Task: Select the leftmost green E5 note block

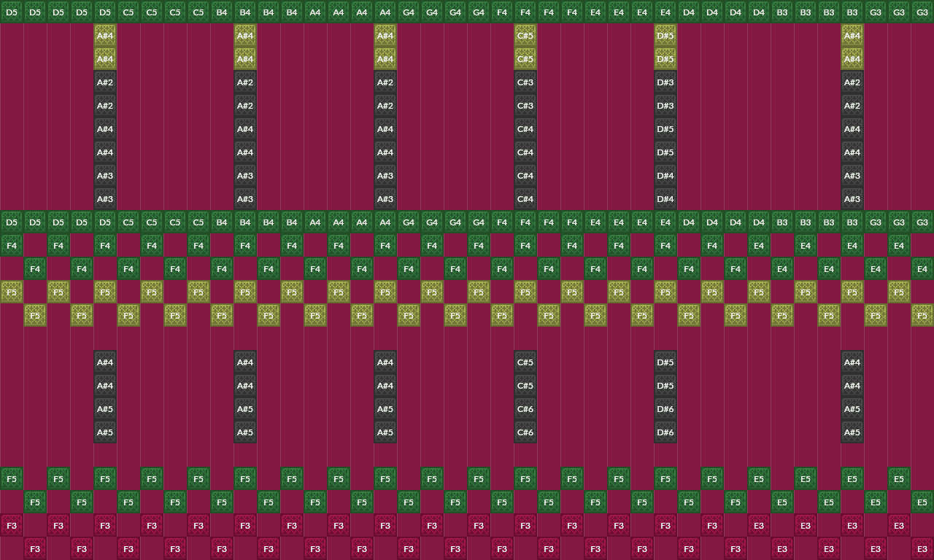Action: 759,478
